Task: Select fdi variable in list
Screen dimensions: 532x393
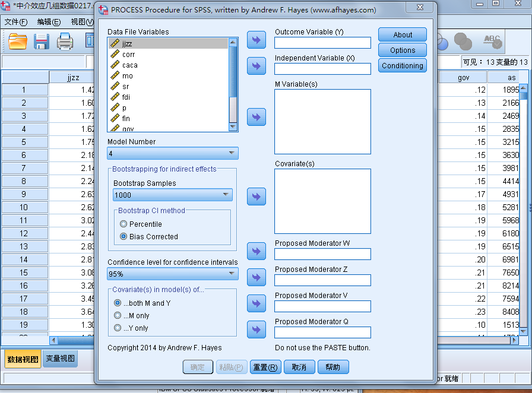Action: click(169, 97)
